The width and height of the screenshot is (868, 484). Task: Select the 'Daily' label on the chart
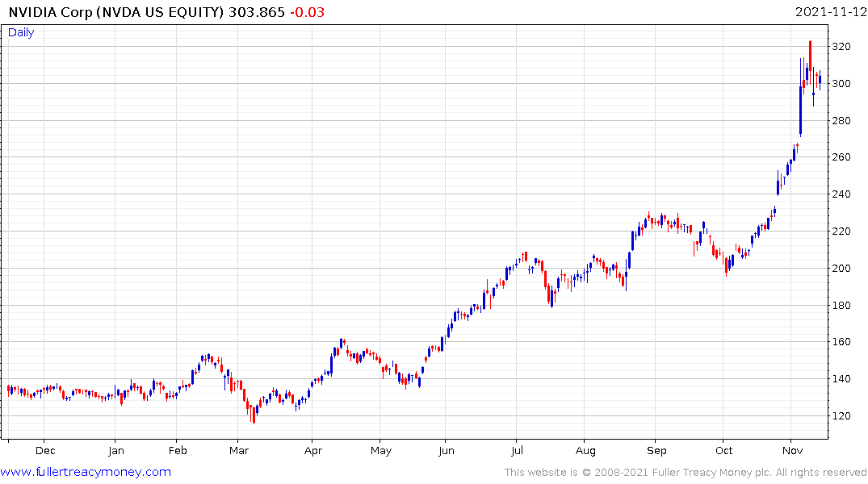[21, 32]
